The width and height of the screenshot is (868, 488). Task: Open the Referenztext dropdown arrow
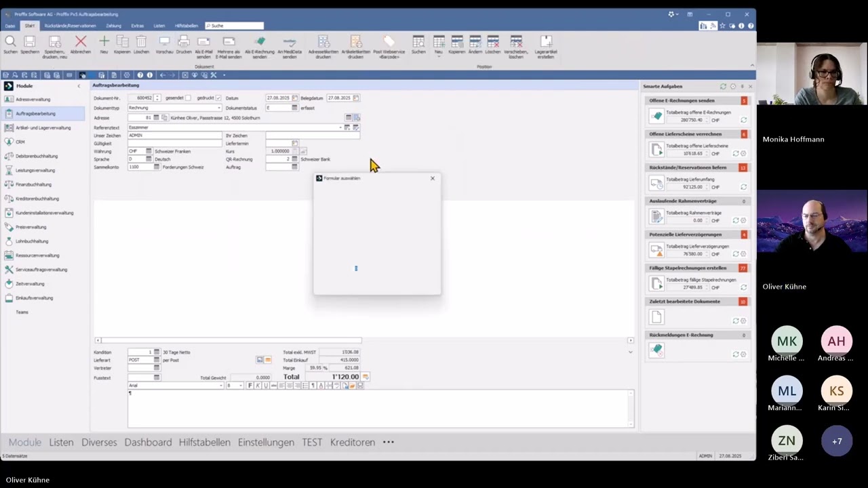click(x=340, y=127)
